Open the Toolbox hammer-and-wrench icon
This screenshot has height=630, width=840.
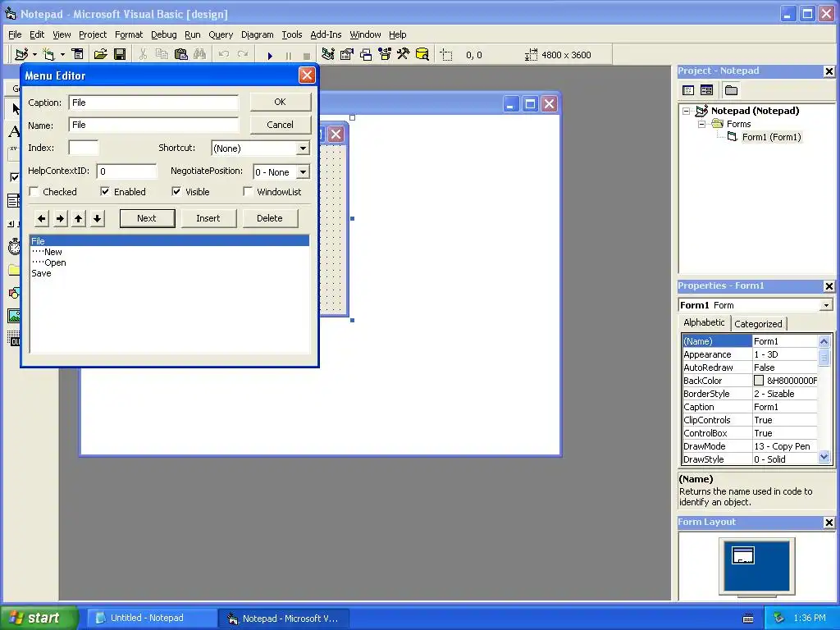(x=403, y=55)
